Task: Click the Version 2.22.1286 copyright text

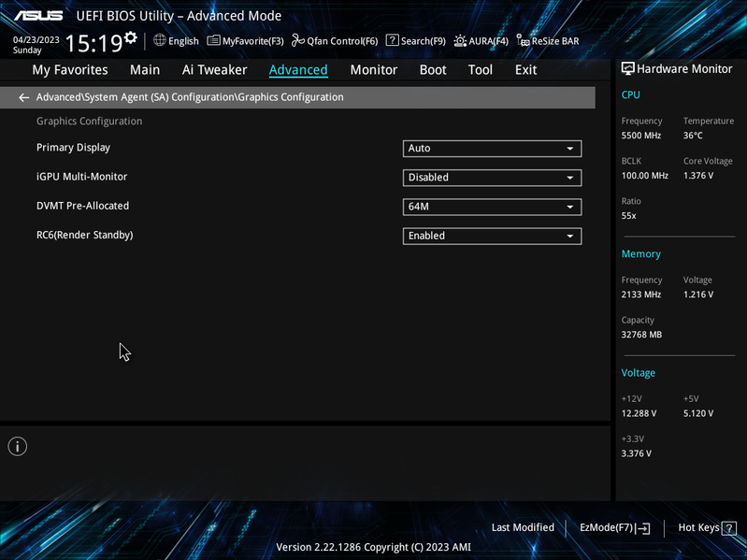Action: [x=374, y=548]
